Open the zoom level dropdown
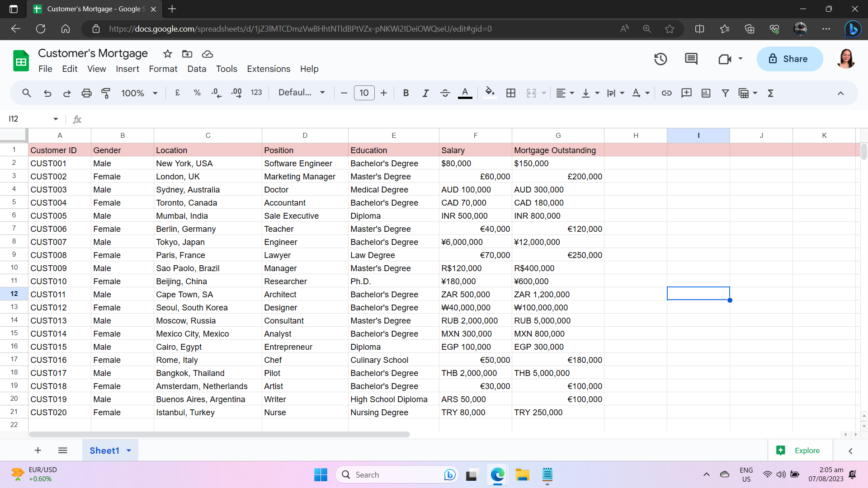Image resolution: width=868 pixels, height=488 pixels. pos(139,93)
